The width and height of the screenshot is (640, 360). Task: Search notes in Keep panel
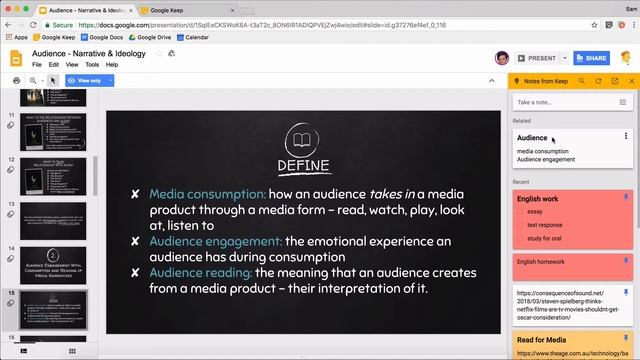click(x=581, y=81)
